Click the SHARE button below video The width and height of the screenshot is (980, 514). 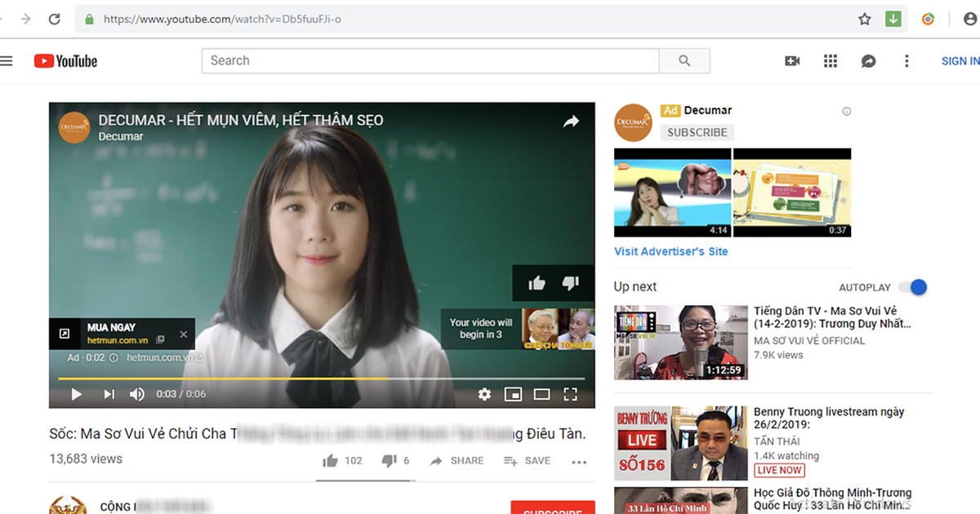(x=457, y=461)
